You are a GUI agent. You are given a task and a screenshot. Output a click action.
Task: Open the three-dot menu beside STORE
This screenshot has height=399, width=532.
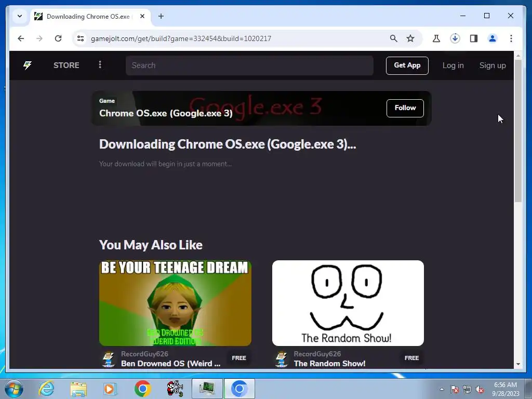[x=100, y=64]
